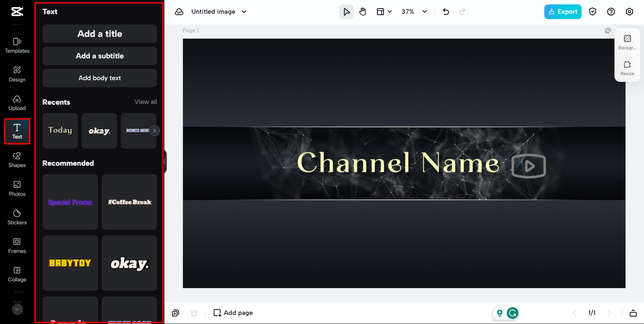
Task: Rename the Untitled image project title
Action: pyautogui.click(x=213, y=12)
